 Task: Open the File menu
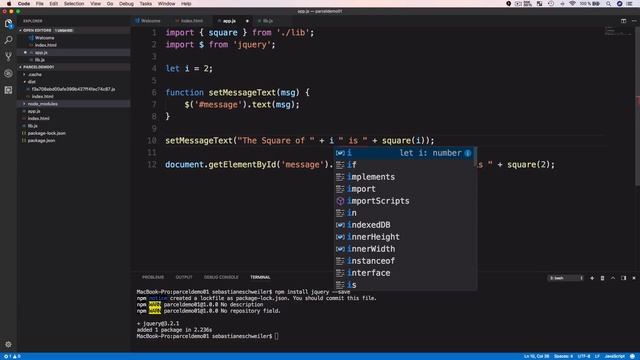click(x=40, y=4)
